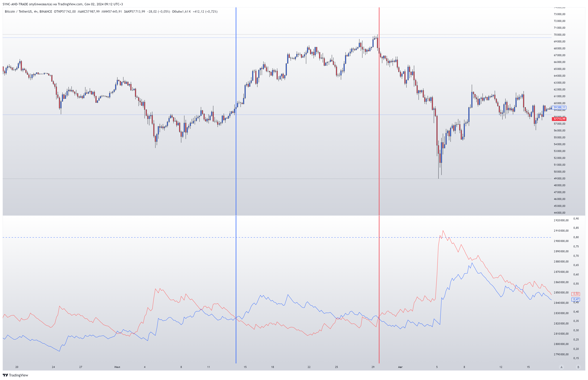Select the red vertical line marker
This screenshot has width=588, height=380.
coord(379,185)
